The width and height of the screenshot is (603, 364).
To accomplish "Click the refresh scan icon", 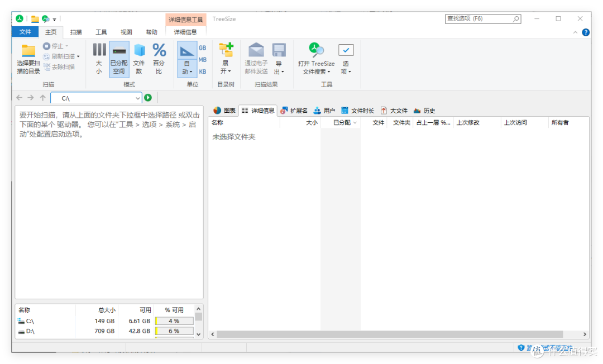I will pos(46,56).
